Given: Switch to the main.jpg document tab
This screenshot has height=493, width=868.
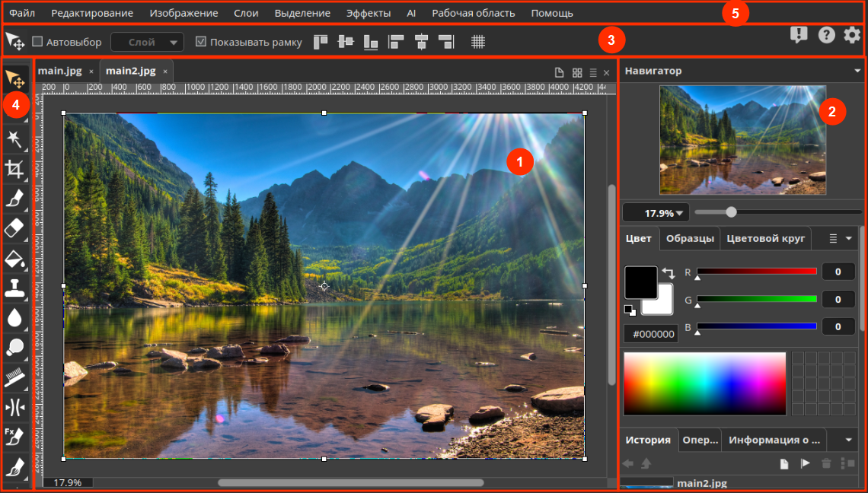Looking at the screenshot, I should pyautogui.click(x=59, y=71).
